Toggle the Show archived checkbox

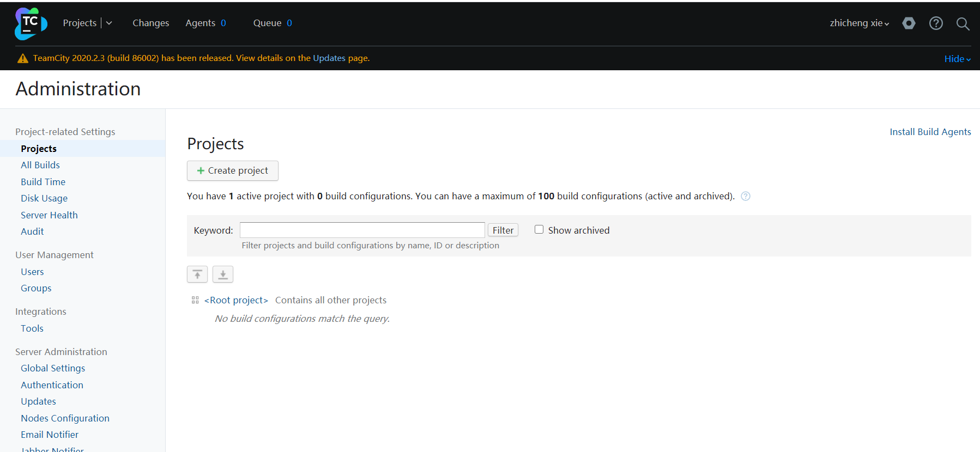click(539, 229)
